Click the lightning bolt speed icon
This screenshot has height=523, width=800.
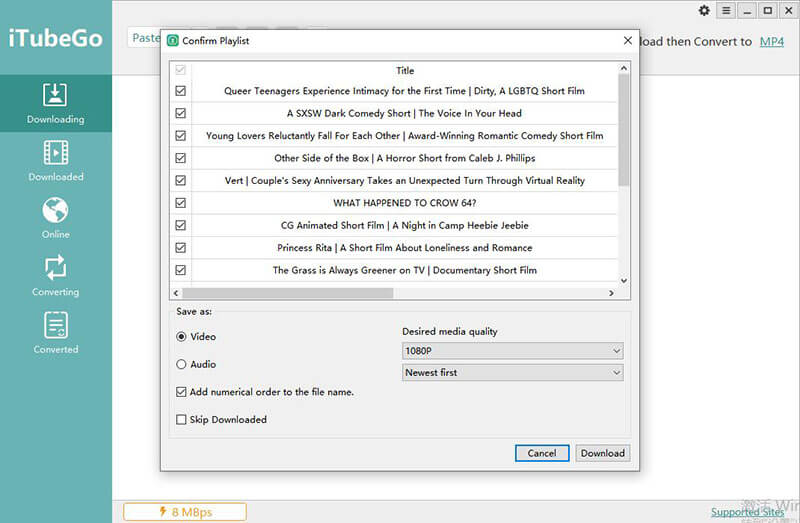click(163, 511)
